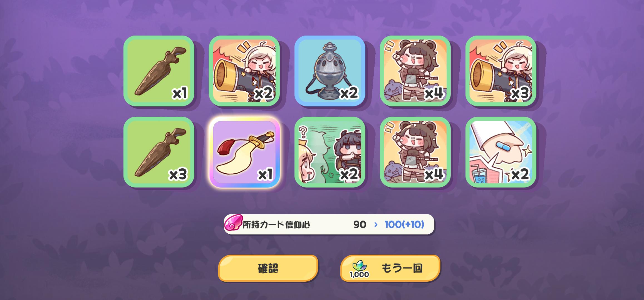Click the もう一回 draw again button
The height and width of the screenshot is (300, 644).
[390, 268]
